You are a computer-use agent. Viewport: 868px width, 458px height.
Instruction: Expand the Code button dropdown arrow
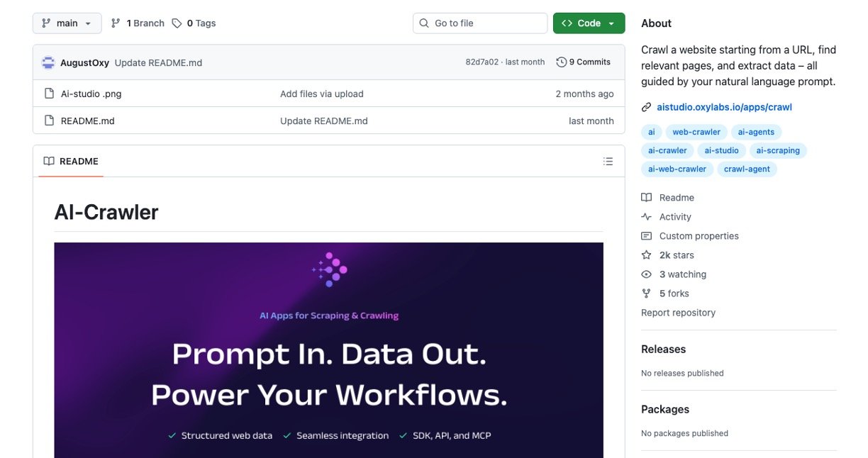point(611,23)
